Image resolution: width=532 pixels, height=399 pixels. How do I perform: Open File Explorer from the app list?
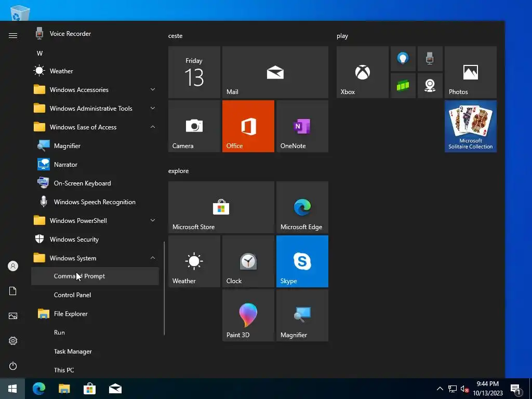[x=95, y=313]
